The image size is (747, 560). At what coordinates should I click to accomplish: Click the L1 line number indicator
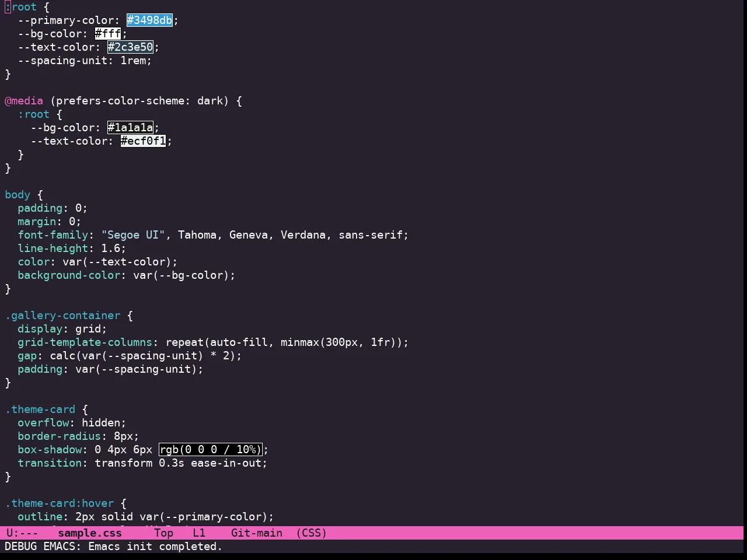pyautogui.click(x=199, y=533)
